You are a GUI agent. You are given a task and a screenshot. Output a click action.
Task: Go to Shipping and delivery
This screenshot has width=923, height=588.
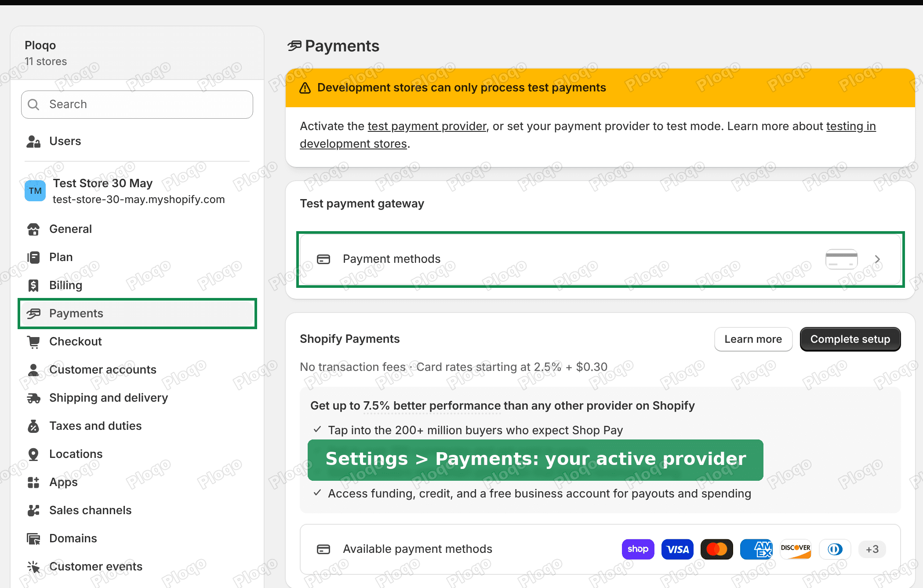[137, 398]
